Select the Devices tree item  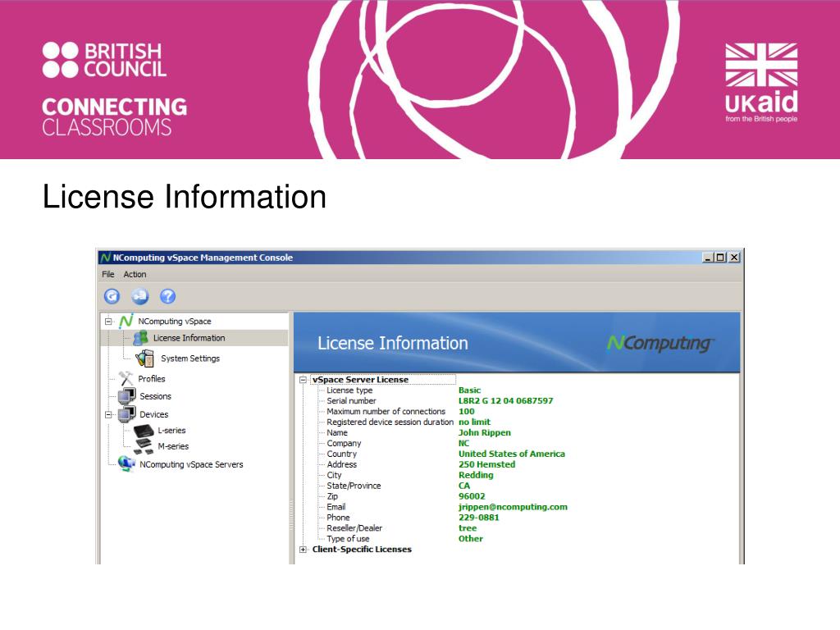pos(153,414)
